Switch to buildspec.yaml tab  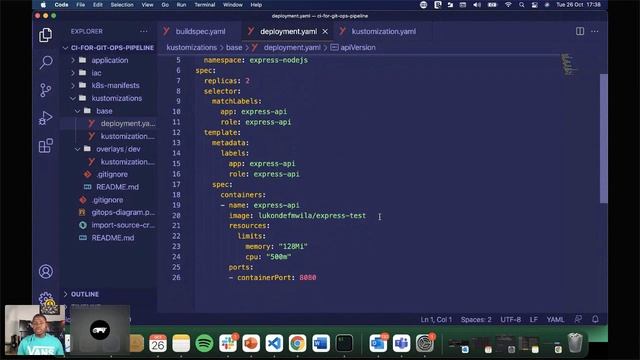[200, 31]
